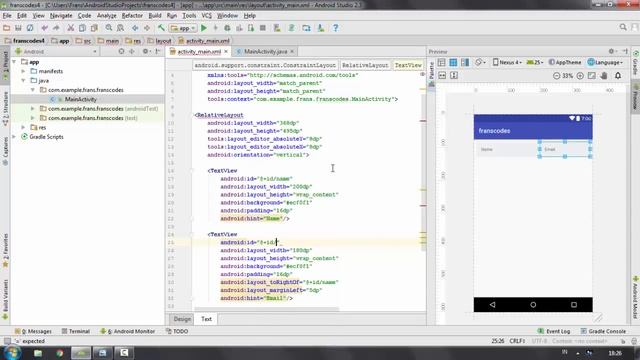Collapse the app tree node

click(14, 62)
